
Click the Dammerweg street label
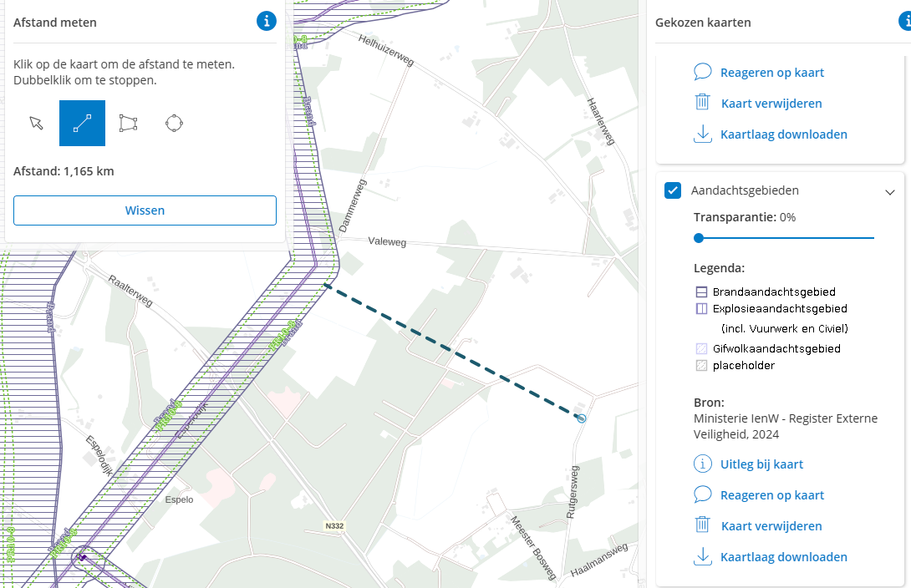(x=353, y=206)
